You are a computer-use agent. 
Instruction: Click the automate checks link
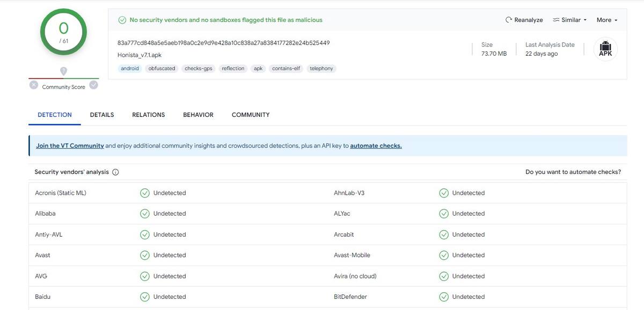tap(376, 146)
